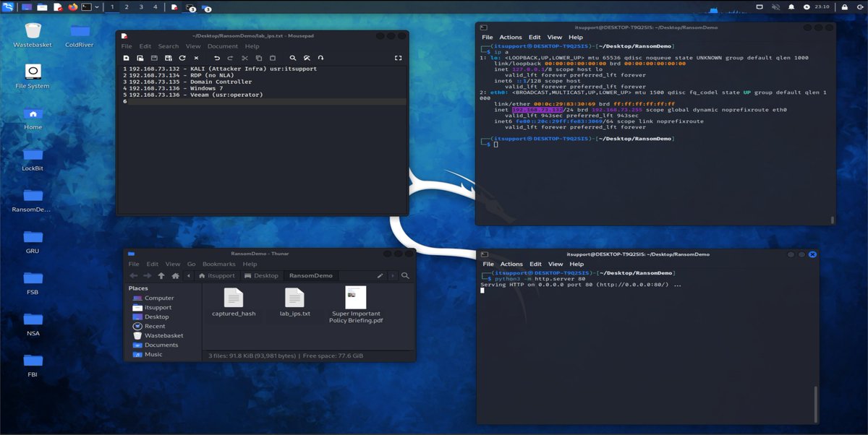Switch to workspace 2 in the panel

click(127, 7)
